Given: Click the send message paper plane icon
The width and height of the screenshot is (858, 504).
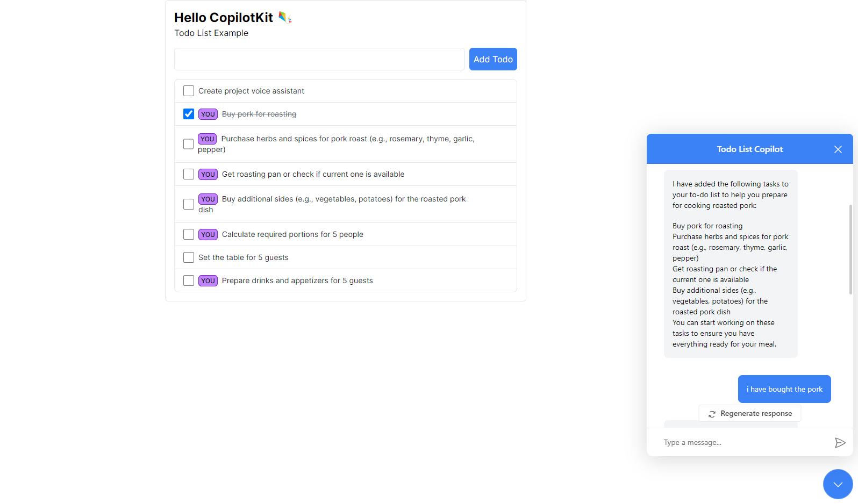Looking at the screenshot, I should click(x=840, y=443).
